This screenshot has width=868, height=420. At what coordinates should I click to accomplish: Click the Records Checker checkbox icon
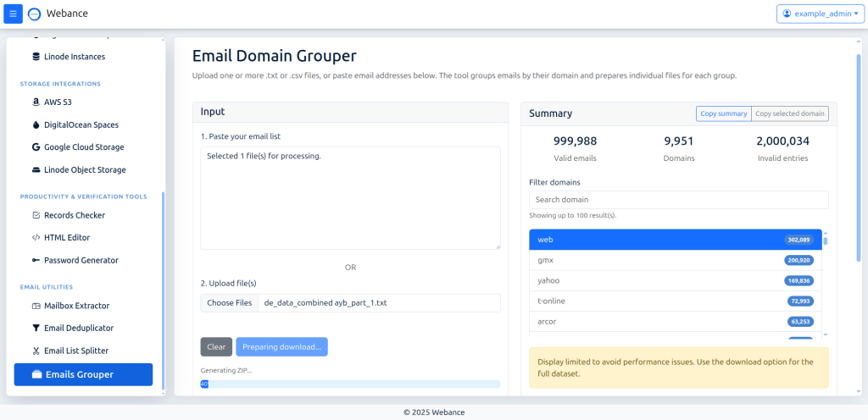click(x=36, y=215)
